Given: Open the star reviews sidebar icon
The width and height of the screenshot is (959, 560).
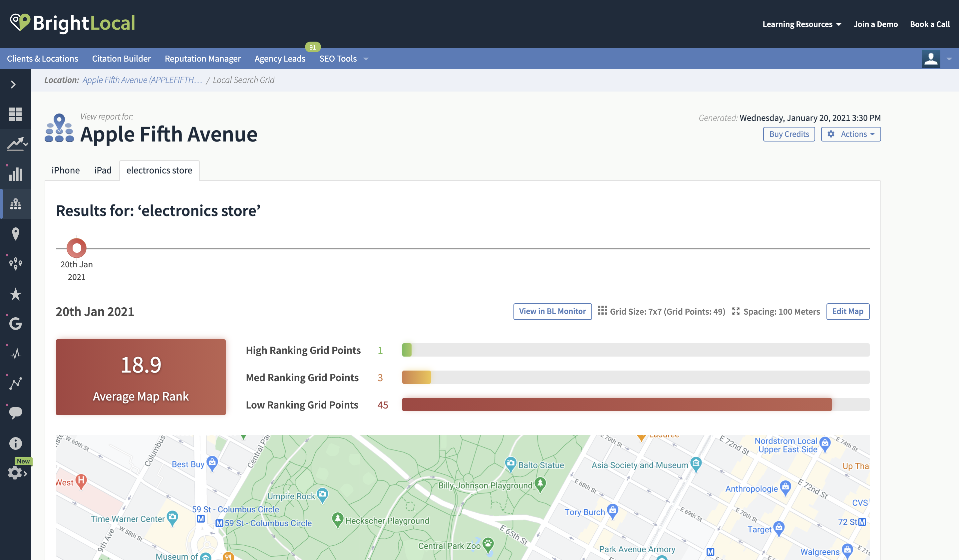Looking at the screenshot, I should (x=16, y=294).
